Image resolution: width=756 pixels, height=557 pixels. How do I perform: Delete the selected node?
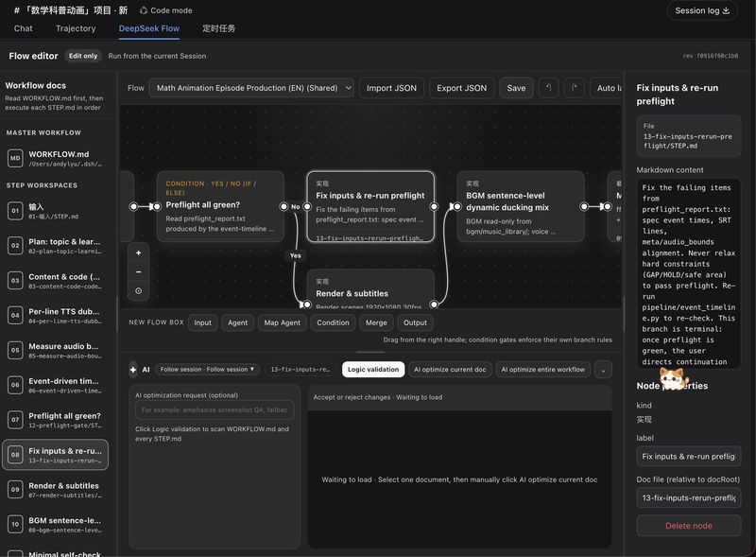click(x=689, y=526)
